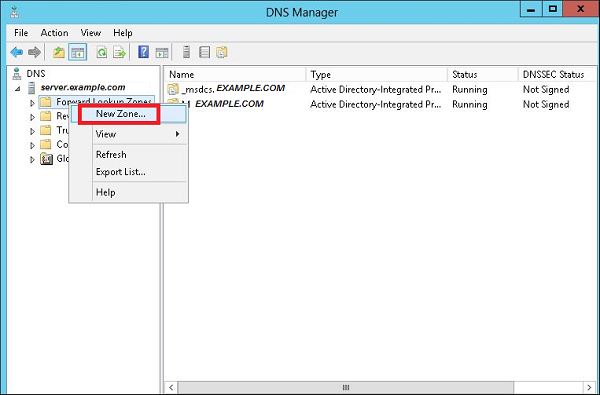Click left arrow of horizontal scrollbar
Image resolution: width=600 pixels, height=395 pixels.
coord(171,387)
